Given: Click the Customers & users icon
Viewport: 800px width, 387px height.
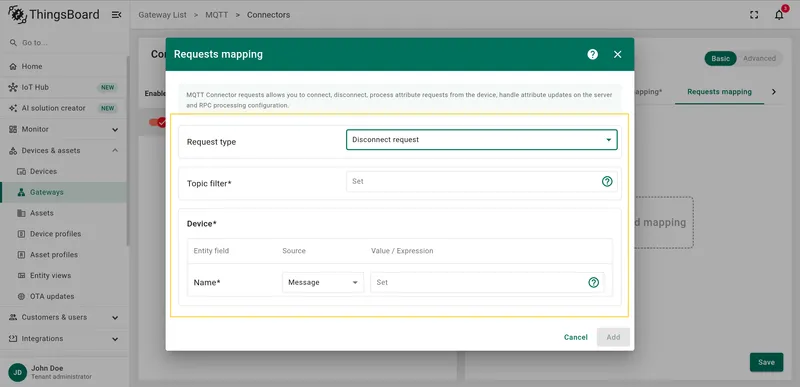Looking at the screenshot, I should [13, 317].
